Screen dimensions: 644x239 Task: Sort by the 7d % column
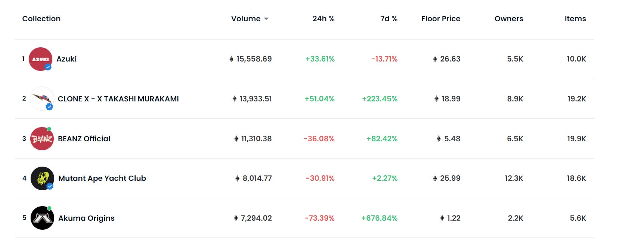click(x=389, y=19)
